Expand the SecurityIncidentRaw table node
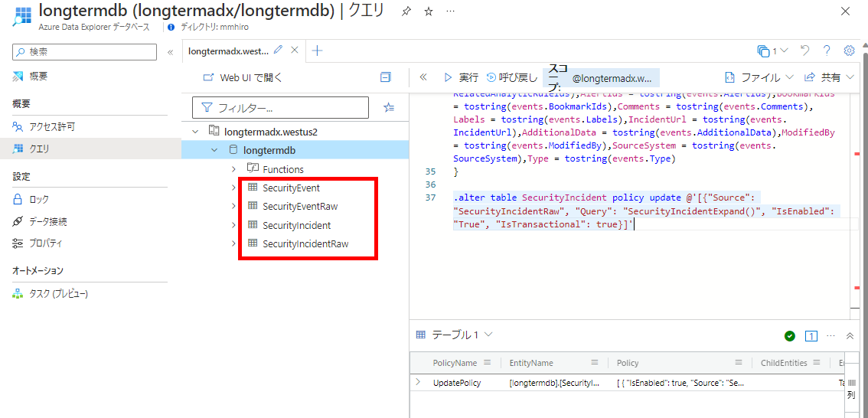 pyautogui.click(x=233, y=243)
